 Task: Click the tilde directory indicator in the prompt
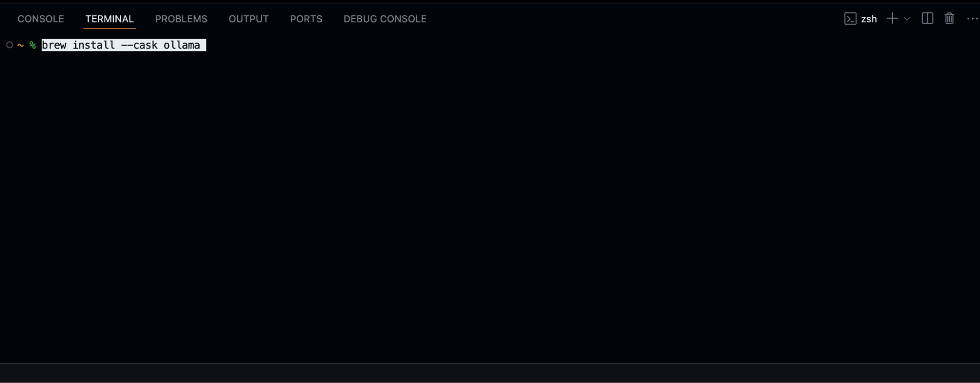point(21,45)
